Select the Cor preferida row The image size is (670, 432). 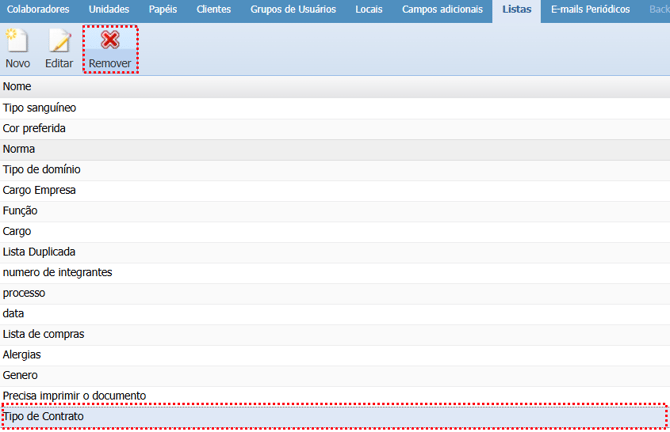click(35, 129)
